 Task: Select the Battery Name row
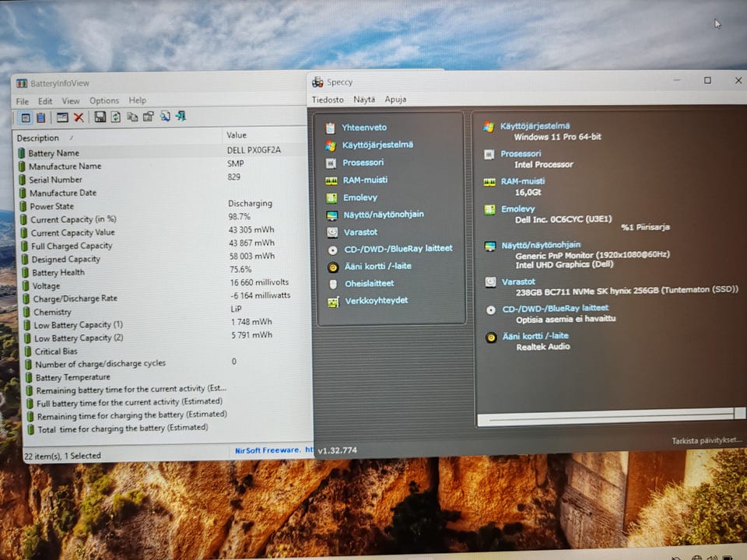[x=162, y=152]
